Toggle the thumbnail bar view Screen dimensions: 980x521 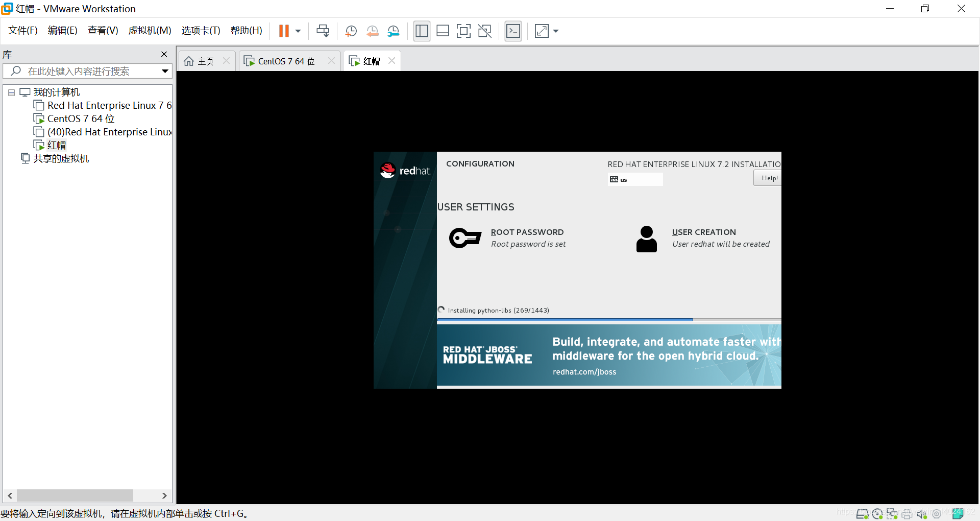click(x=443, y=31)
